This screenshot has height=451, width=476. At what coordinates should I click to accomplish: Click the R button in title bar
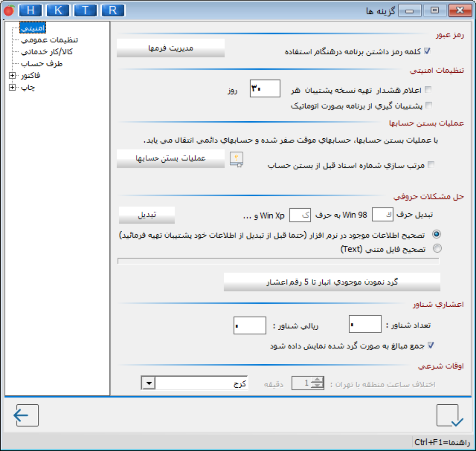(113, 10)
